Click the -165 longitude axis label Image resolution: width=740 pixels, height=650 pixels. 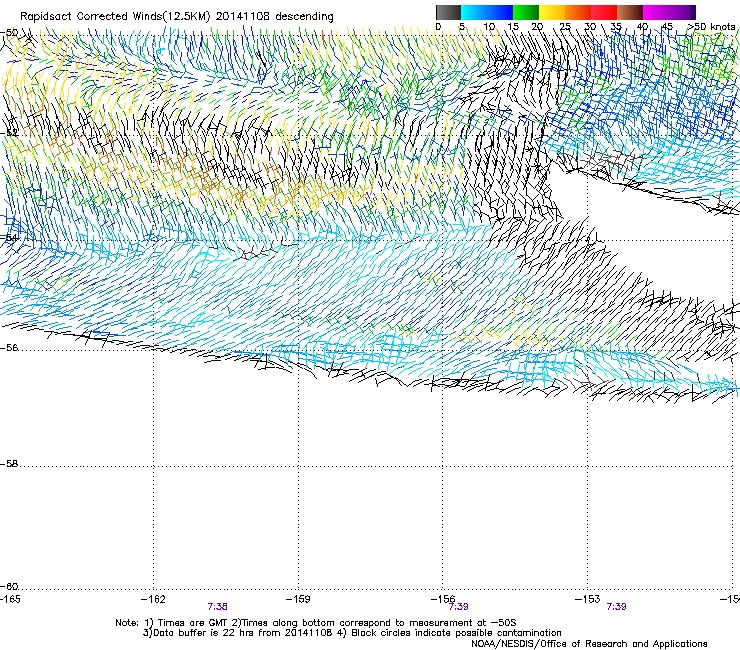click(x=10, y=599)
